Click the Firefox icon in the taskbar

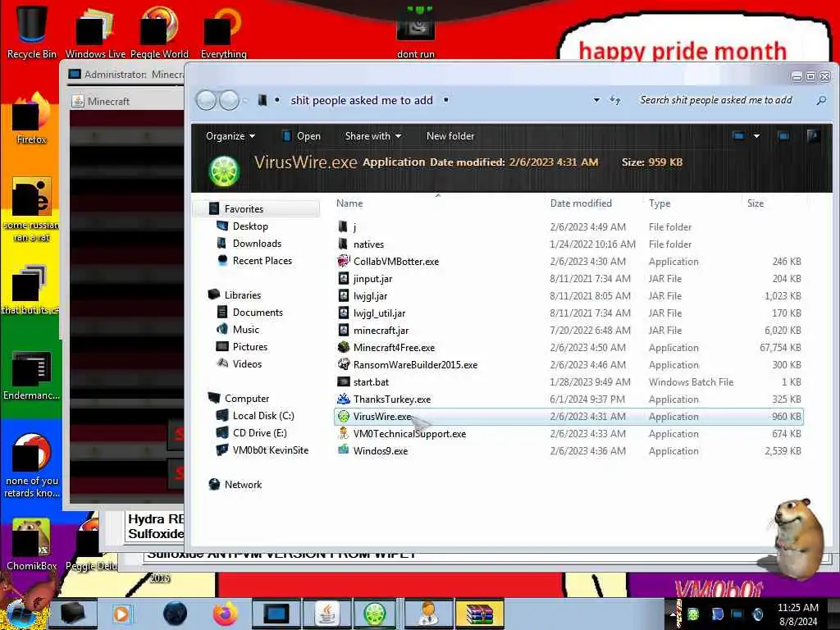pyautogui.click(x=226, y=614)
